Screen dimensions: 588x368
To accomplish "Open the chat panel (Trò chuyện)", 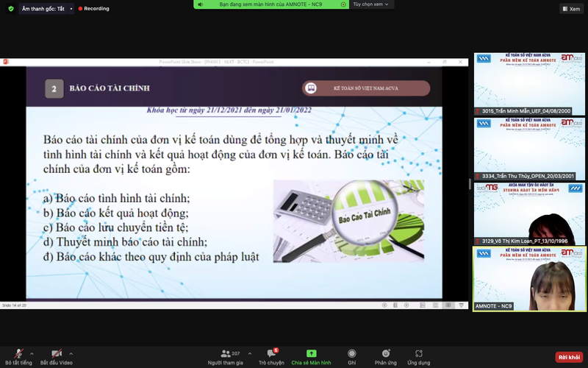I will pos(271,354).
